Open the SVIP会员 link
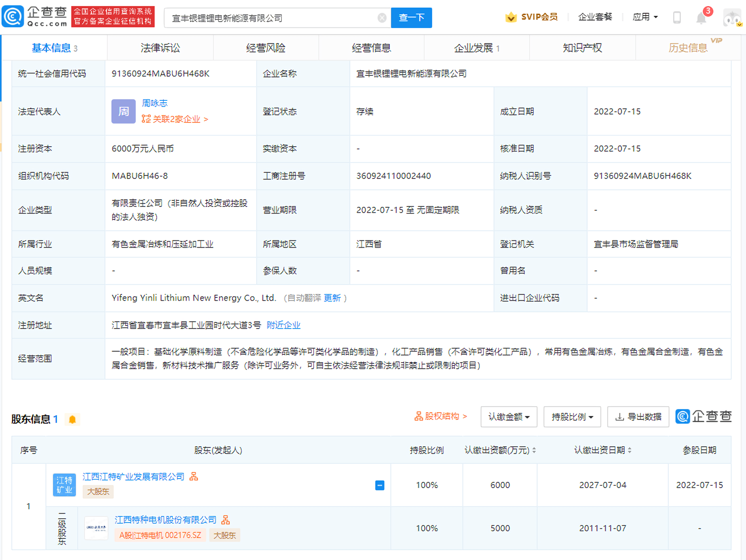The image size is (746, 560). (539, 17)
